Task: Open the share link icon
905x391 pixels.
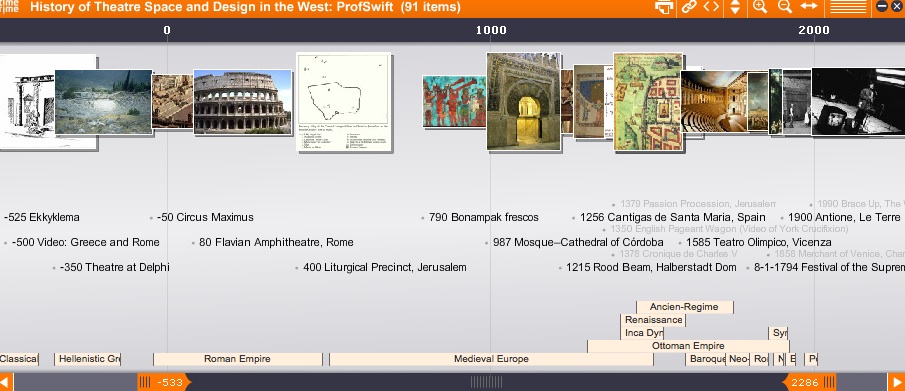Action: coord(689,7)
